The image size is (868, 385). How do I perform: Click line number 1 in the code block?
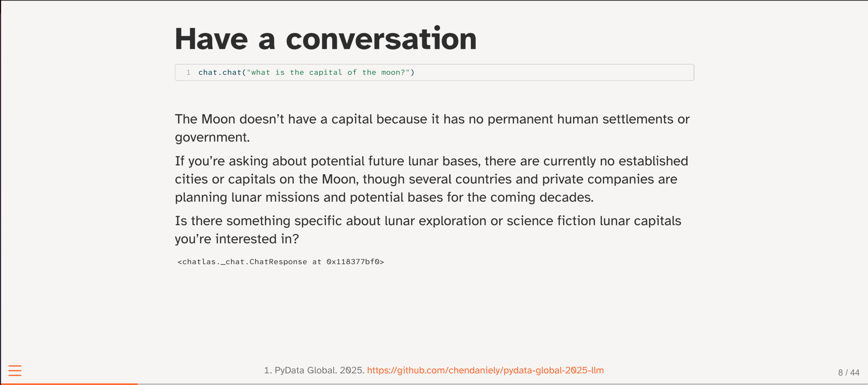(188, 72)
